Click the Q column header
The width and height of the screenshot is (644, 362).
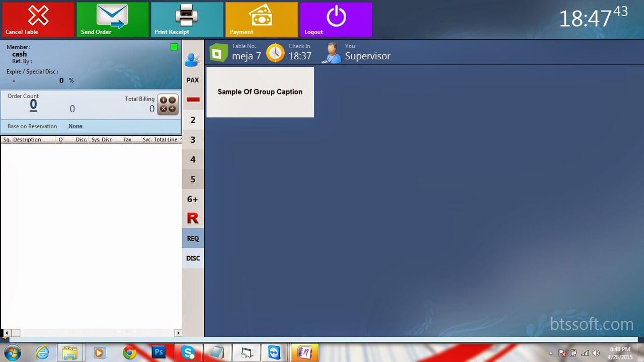(x=60, y=140)
